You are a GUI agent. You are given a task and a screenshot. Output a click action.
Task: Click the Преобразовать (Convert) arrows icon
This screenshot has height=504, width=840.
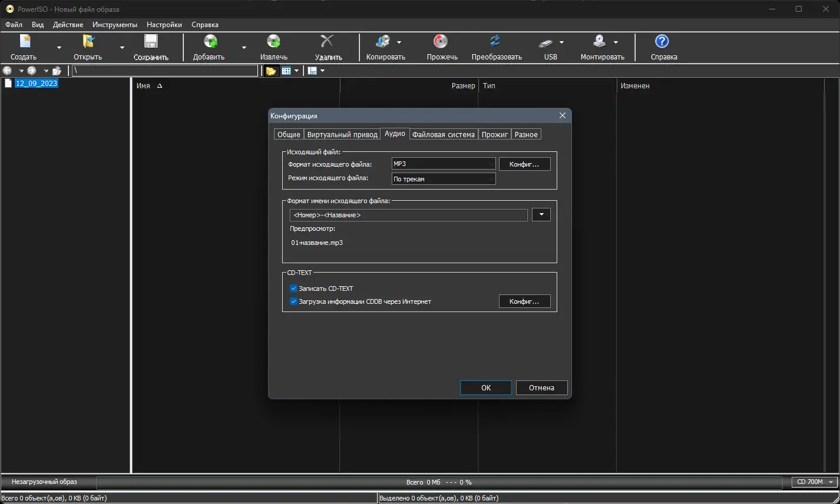495,41
